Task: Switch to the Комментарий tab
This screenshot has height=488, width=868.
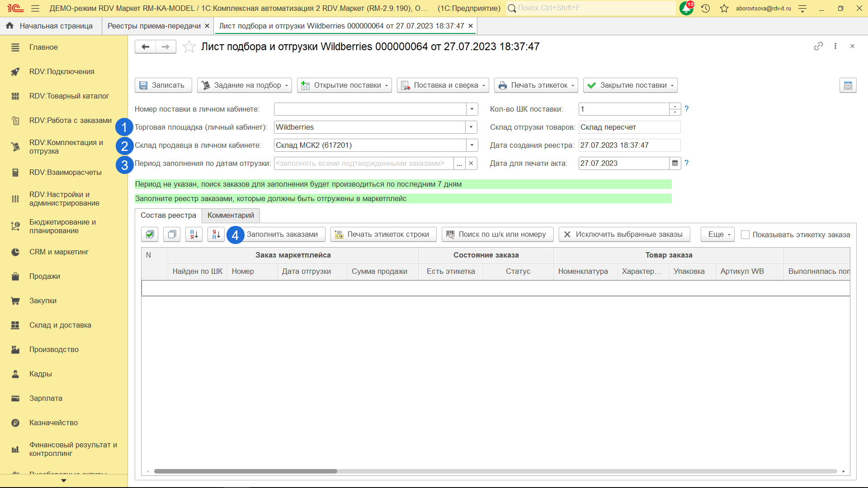Action: click(231, 215)
